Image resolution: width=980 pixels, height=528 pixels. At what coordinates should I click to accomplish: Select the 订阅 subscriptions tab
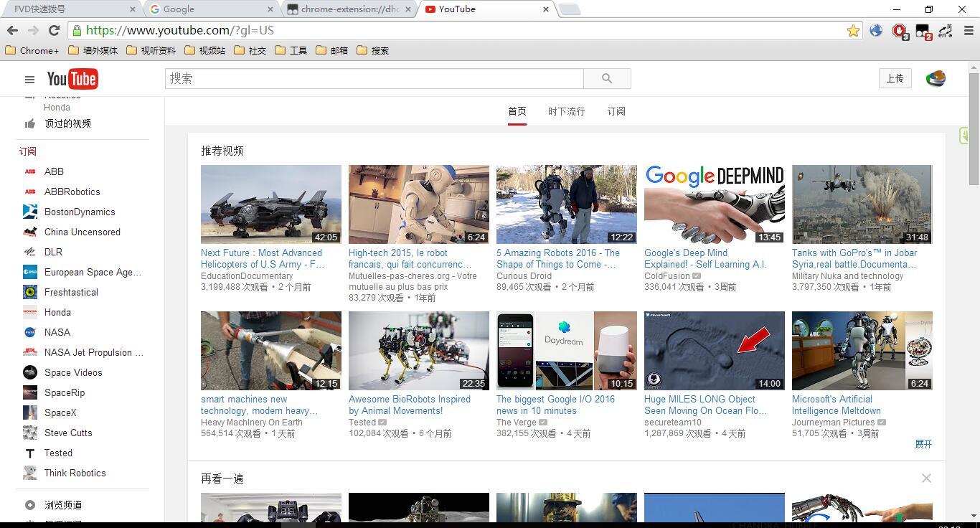616,111
